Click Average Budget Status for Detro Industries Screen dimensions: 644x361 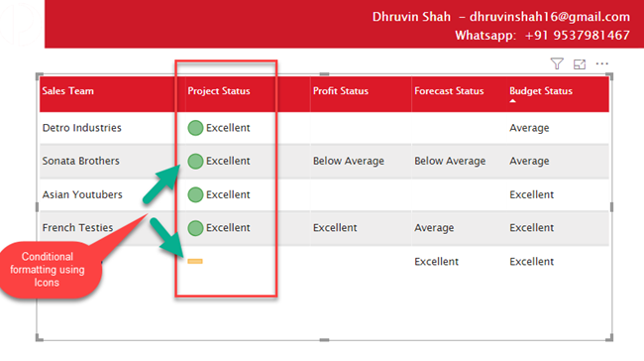(x=529, y=128)
